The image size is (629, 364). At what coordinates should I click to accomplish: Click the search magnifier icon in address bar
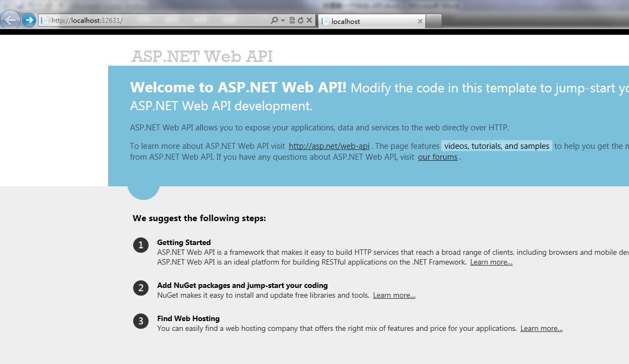(x=274, y=20)
